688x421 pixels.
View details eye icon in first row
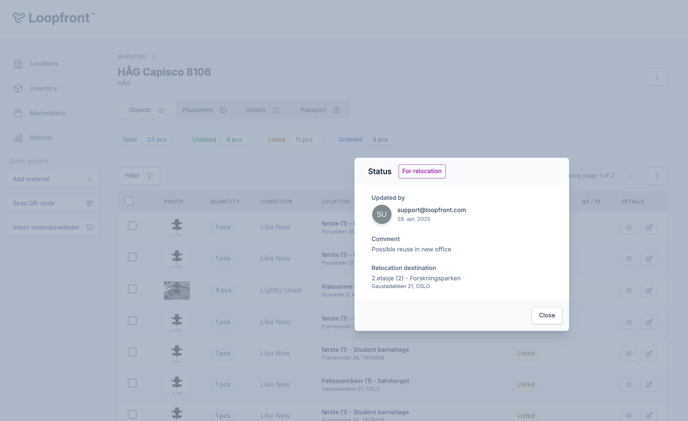(629, 227)
